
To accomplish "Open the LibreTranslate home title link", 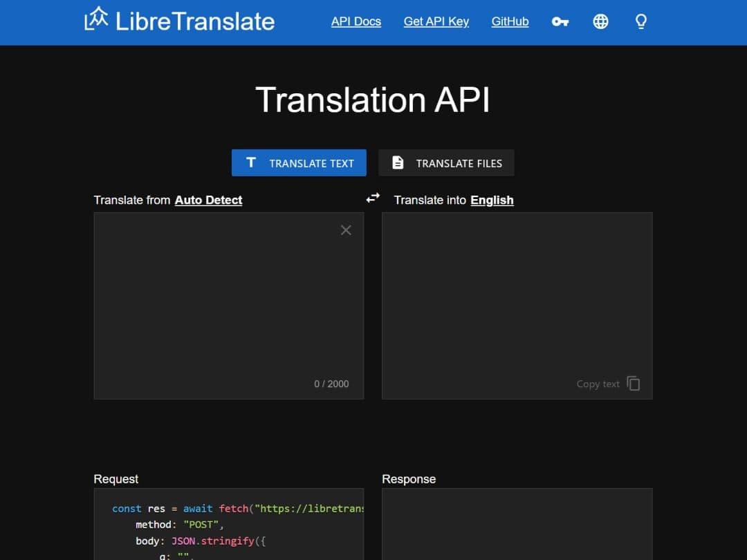I will [195, 21].
